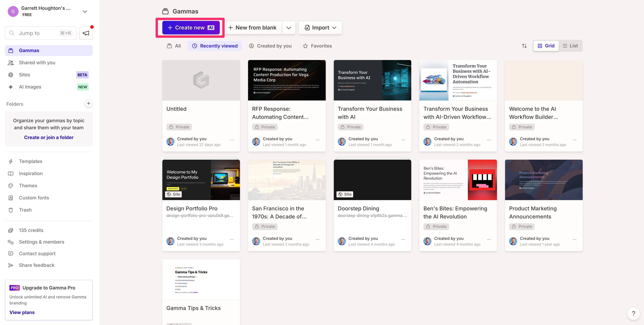Screen dimensions: 644x325
Task: Click Create new AI button
Action: (191, 28)
